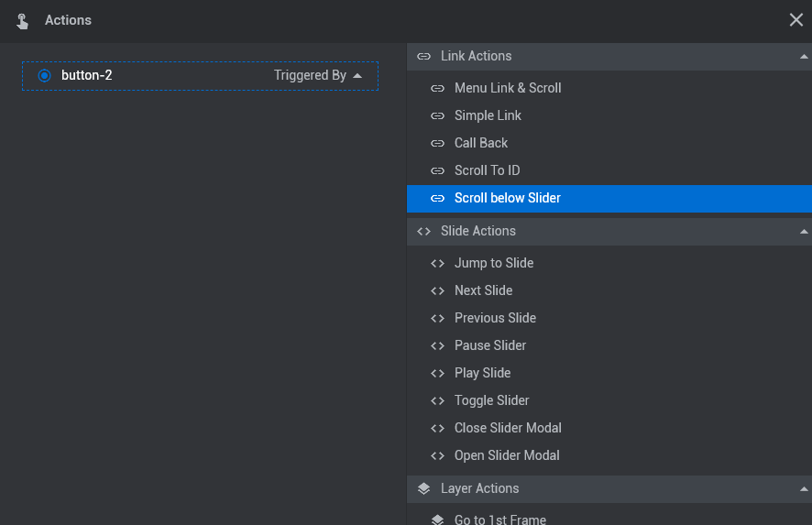Collapse the Slide Actions section arrow
The image size is (812, 525).
click(x=804, y=232)
